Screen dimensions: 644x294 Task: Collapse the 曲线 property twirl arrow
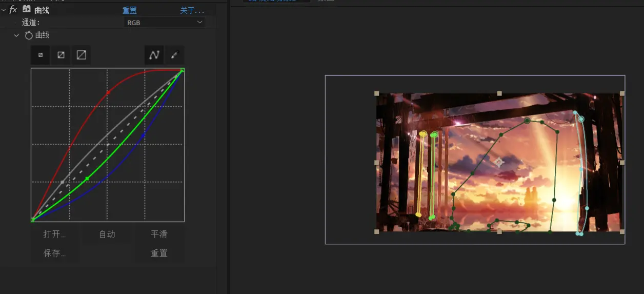(x=16, y=35)
